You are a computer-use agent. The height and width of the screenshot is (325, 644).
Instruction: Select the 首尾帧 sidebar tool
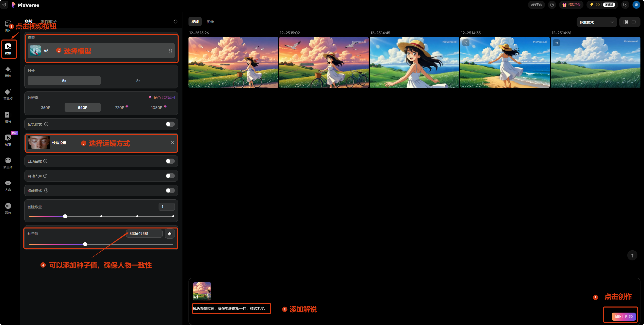[x=8, y=94]
